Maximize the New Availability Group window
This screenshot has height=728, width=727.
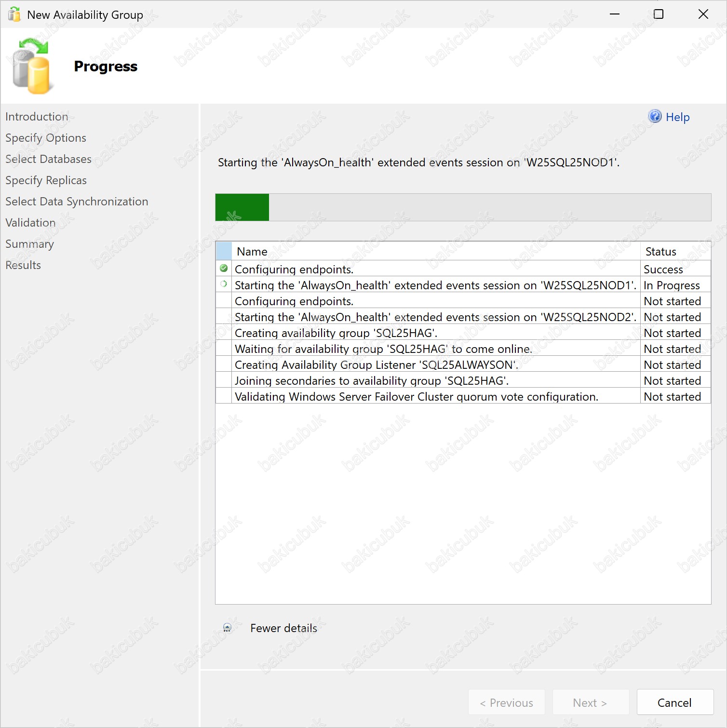click(x=658, y=14)
